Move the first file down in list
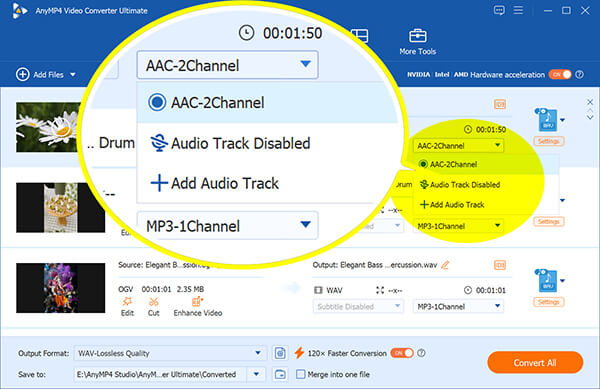Image resolution: width=600 pixels, height=389 pixels. click(x=590, y=117)
